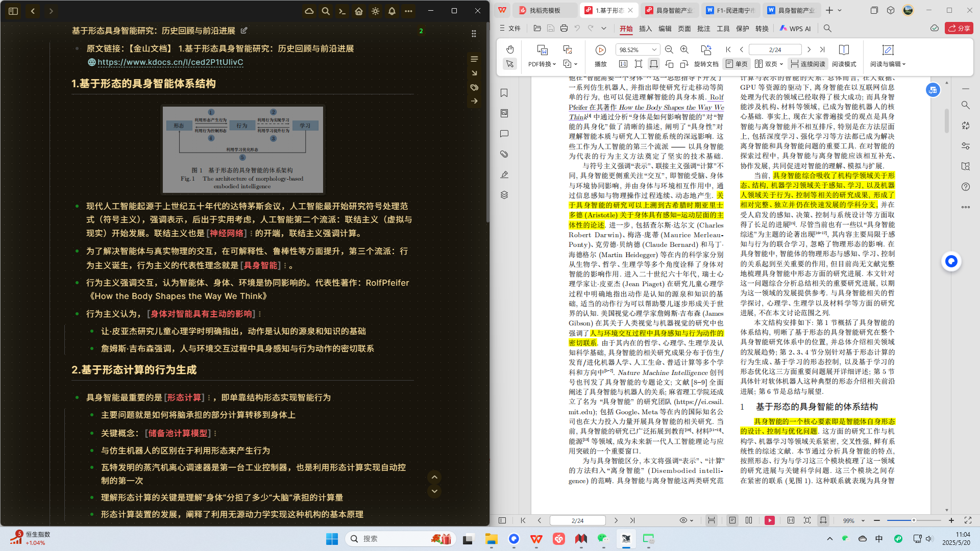Open the comments panel in WPS sidebar

pos(504,134)
